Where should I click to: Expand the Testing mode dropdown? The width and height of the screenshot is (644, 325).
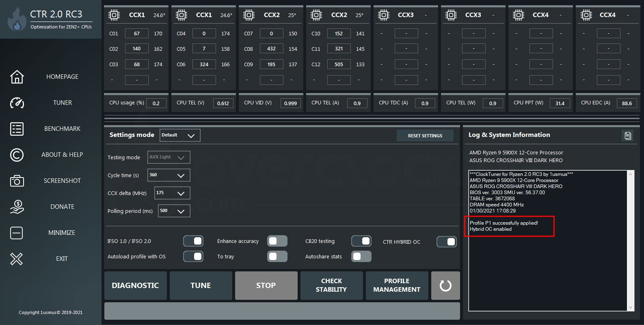pyautogui.click(x=169, y=157)
